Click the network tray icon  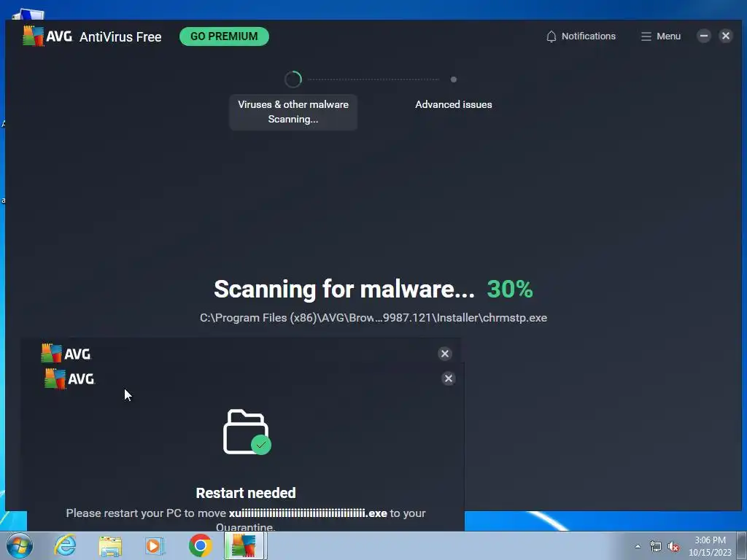pos(656,547)
